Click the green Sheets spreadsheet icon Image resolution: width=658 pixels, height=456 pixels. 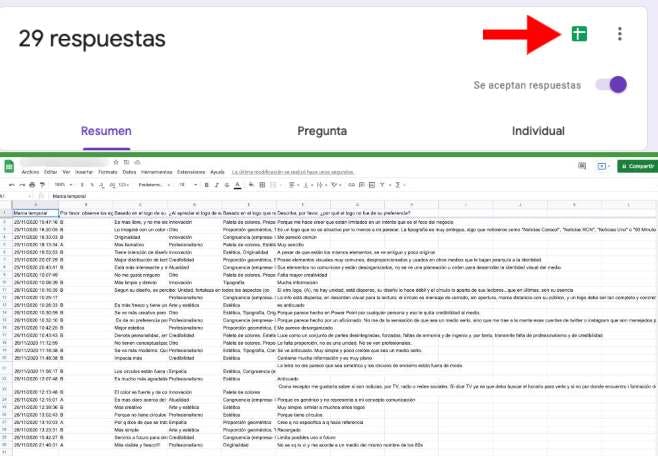coord(578,34)
